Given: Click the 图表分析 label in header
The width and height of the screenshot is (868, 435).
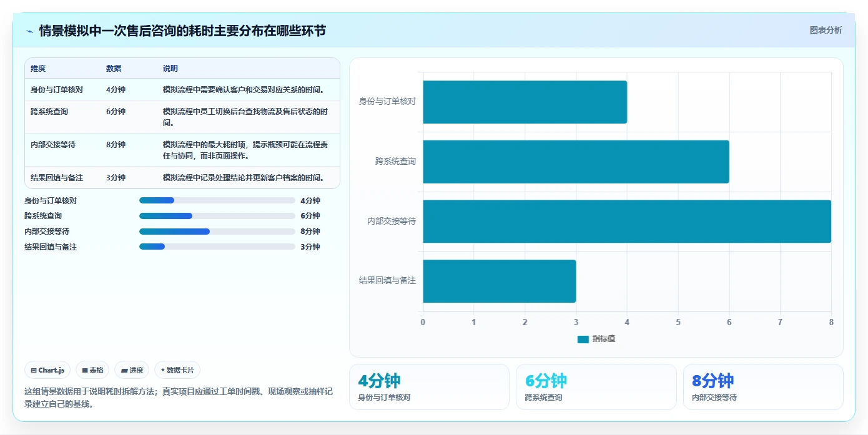Looking at the screenshot, I should pos(826,30).
